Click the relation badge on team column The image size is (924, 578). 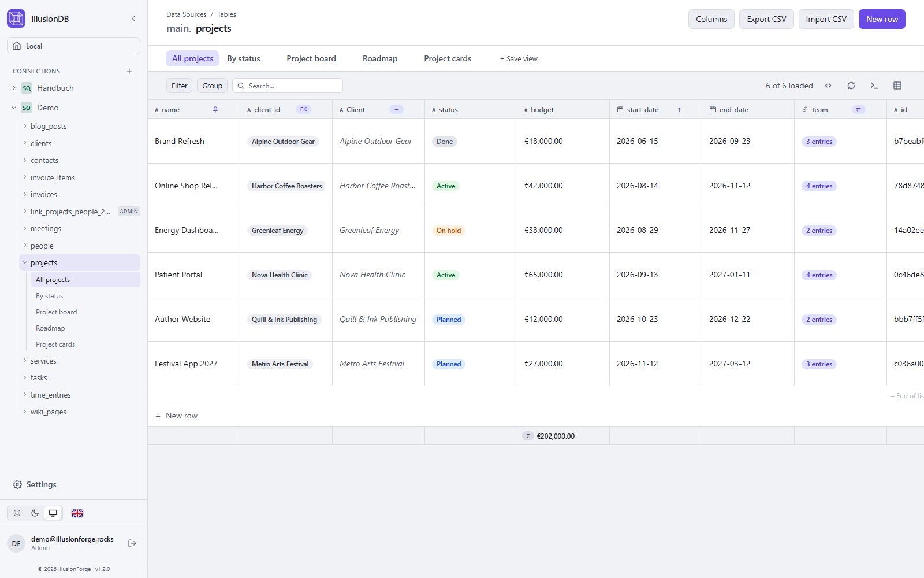(859, 109)
